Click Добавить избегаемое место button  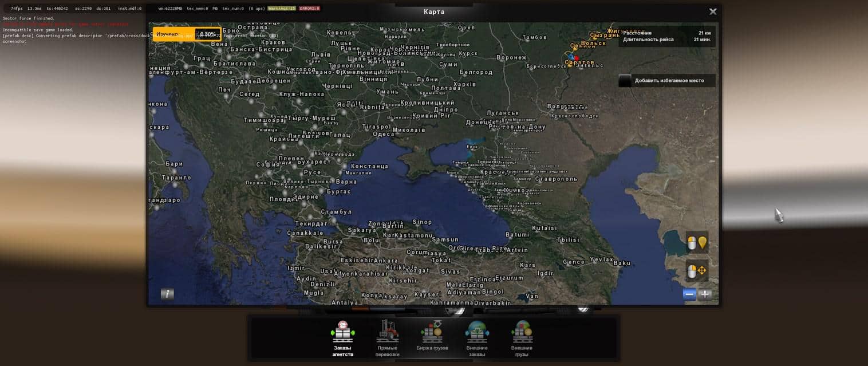pos(669,81)
